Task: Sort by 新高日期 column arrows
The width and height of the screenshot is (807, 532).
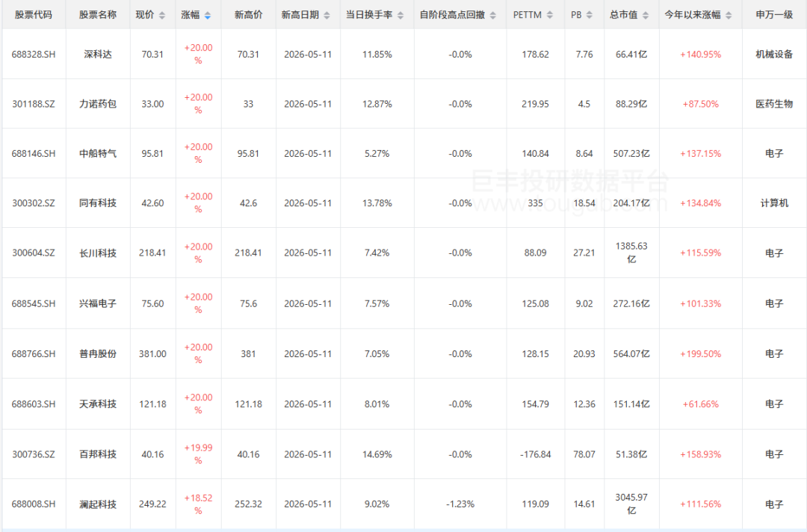Action: coord(327,16)
